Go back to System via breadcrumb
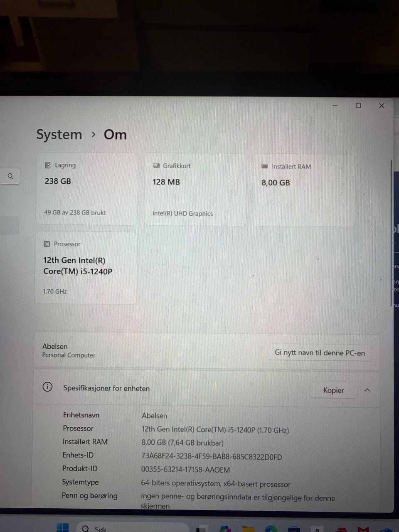 click(x=59, y=134)
